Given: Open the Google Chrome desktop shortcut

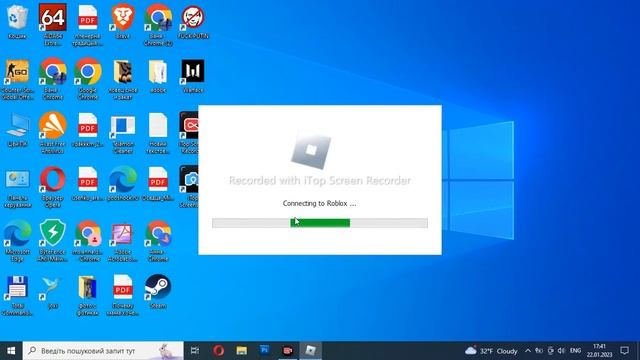Looking at the screenshot, I should pyautogui.click(x=88, y=79).
